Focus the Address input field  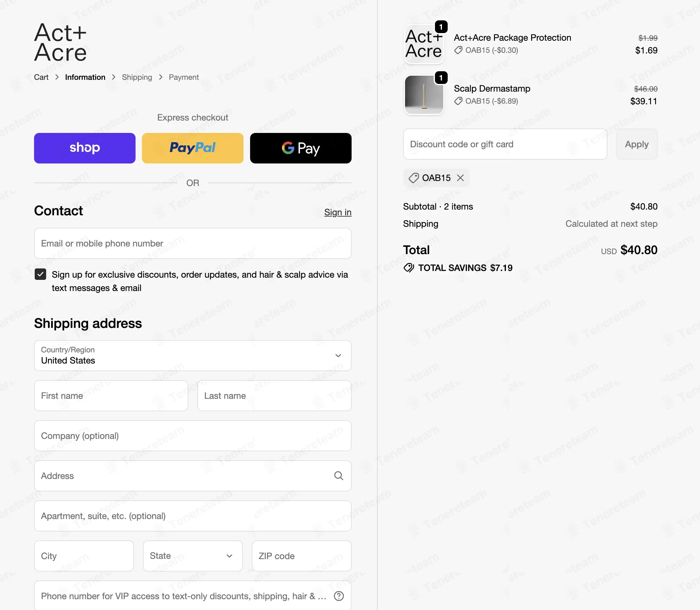tap(193, 475)
